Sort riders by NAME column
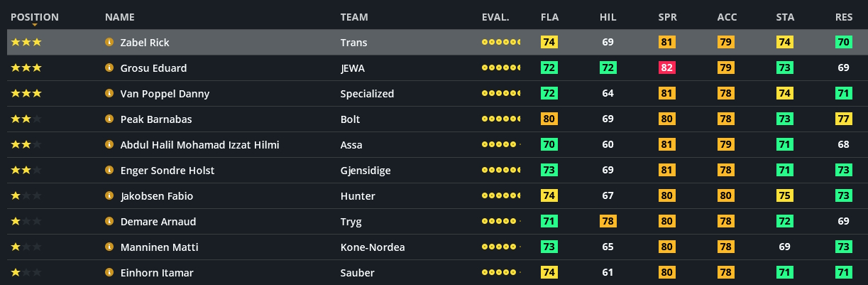This screenshot has height=285, width=868. (119, 17)
